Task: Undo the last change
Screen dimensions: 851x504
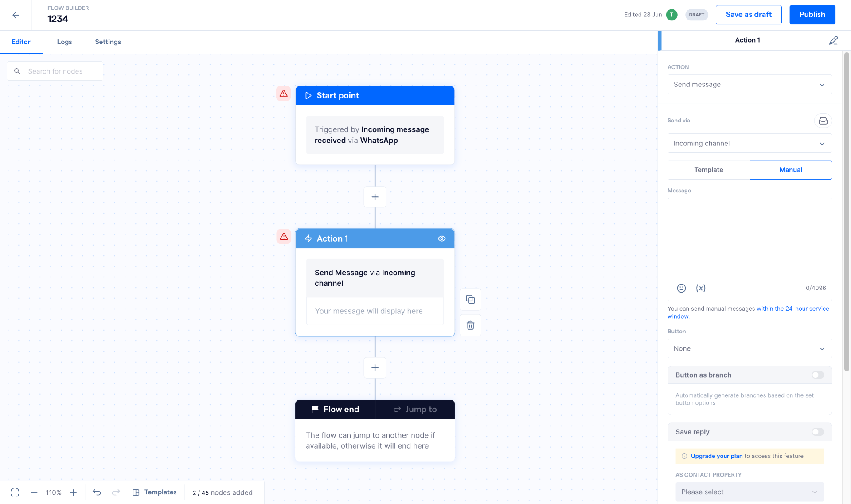Action: click(x=97, y=492)
